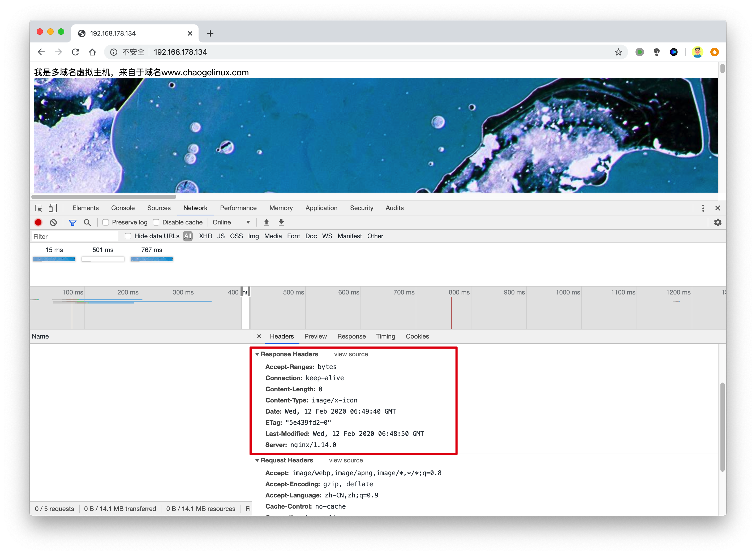Click the Filter text input field
The image size is (756, 555).
coord(75,237)
